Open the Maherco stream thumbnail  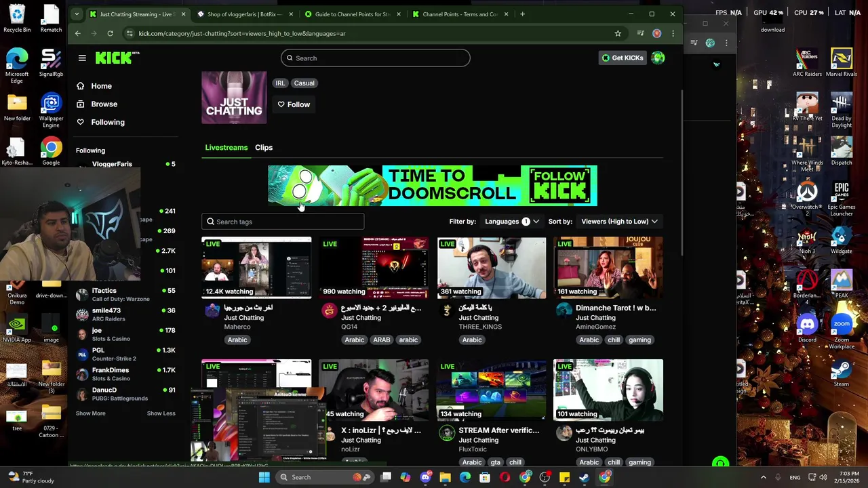tap(256, 268)
